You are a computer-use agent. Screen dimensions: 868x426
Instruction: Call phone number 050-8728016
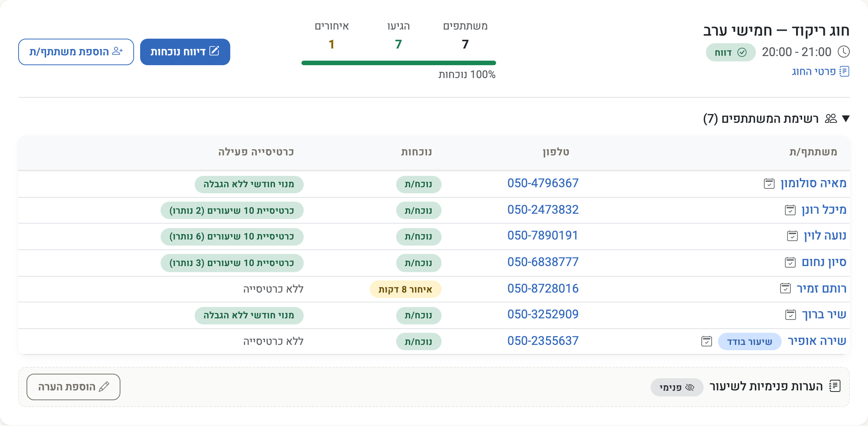[543, 289]
